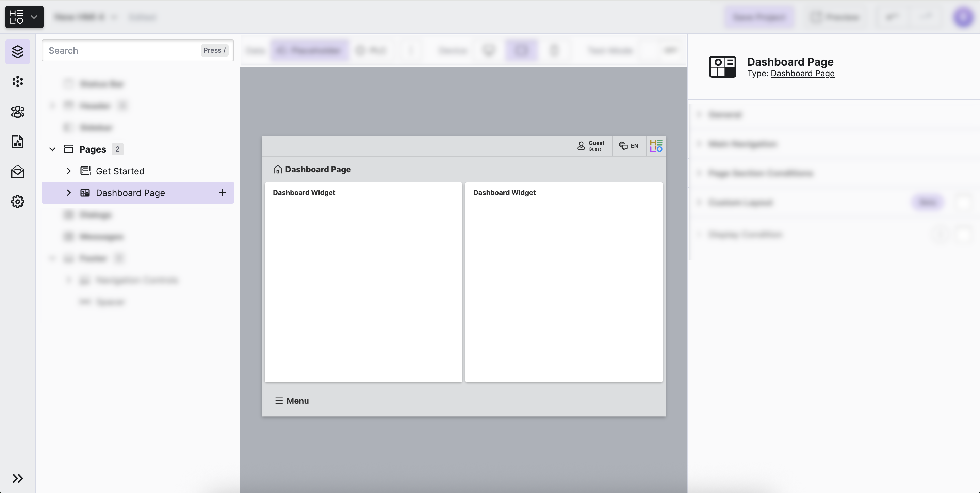Collapse the Pages tree group

(x=52, y=149)
